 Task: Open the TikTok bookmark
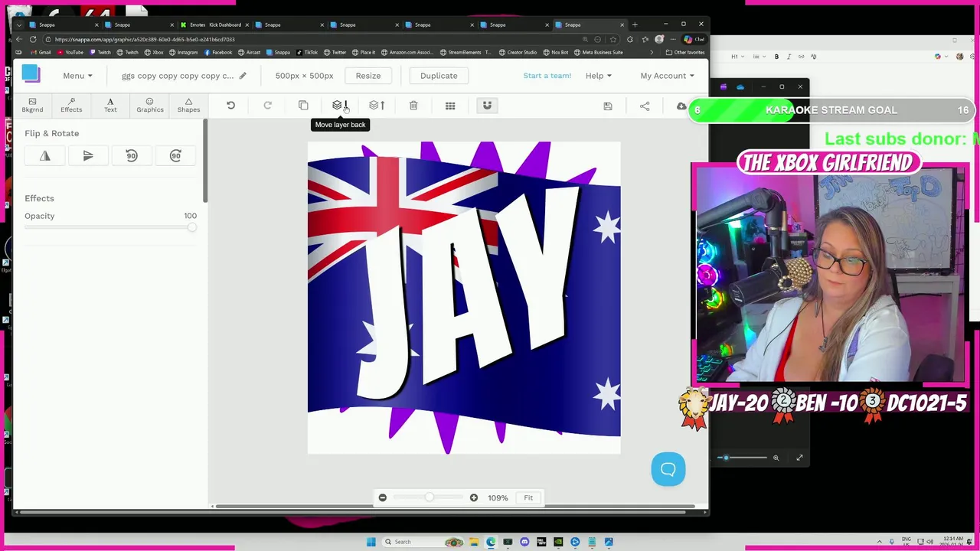tap(307, 52)
